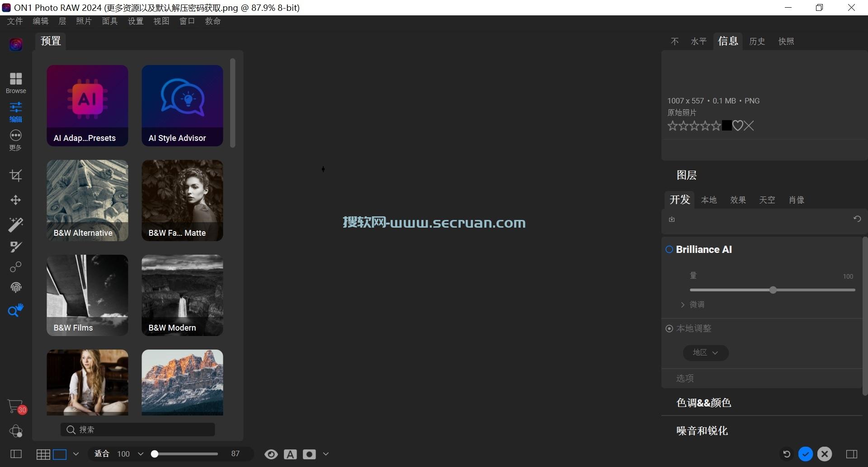Click the black color label swatch

tap(726, 126)
